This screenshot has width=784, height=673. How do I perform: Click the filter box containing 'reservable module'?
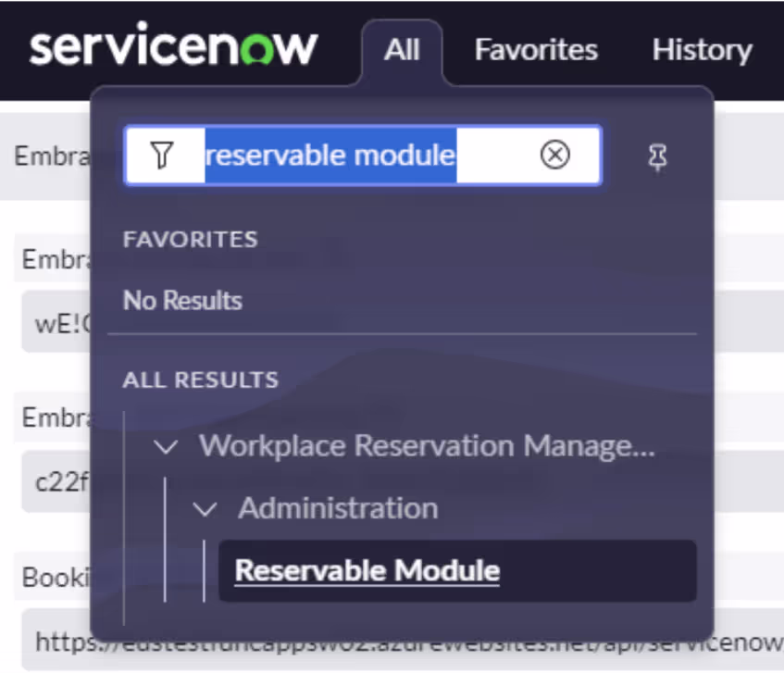[363, 156]
